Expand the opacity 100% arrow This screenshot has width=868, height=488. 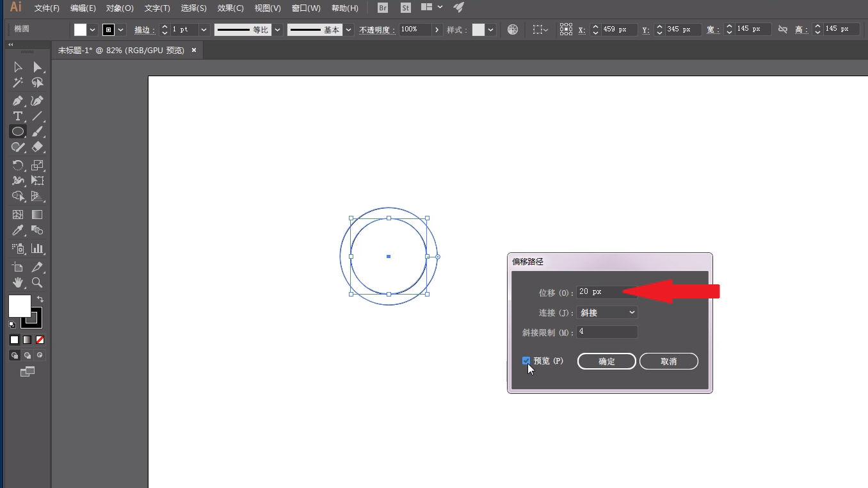point(437,29)
